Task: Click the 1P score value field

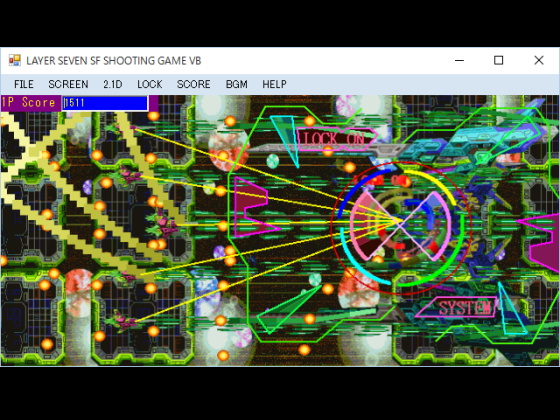Action: click(105, 103)
